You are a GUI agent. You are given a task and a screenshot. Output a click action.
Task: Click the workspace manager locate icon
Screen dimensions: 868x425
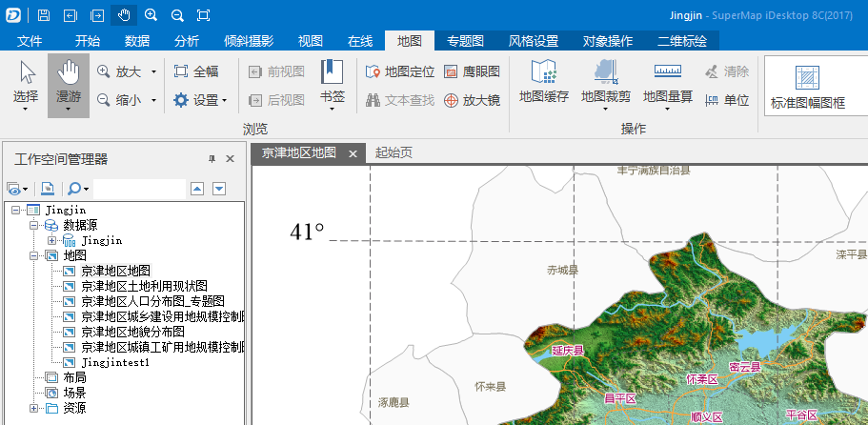49,189
